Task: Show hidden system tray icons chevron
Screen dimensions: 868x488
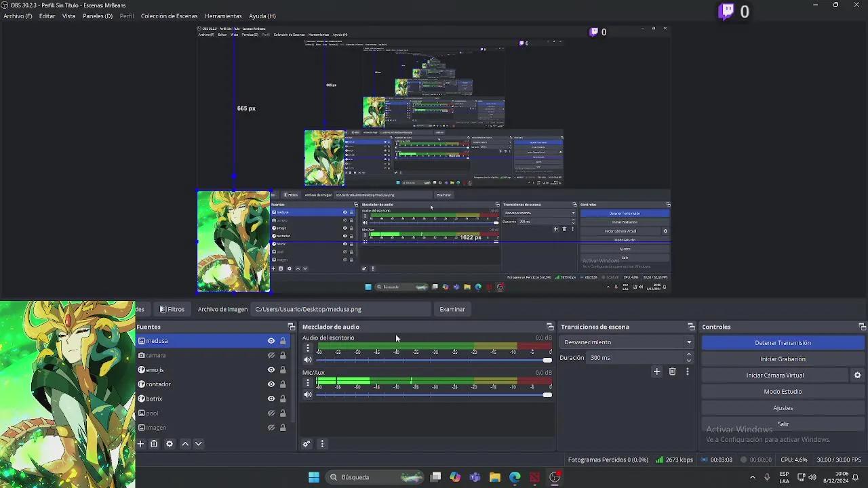Action: pos(752,477)
